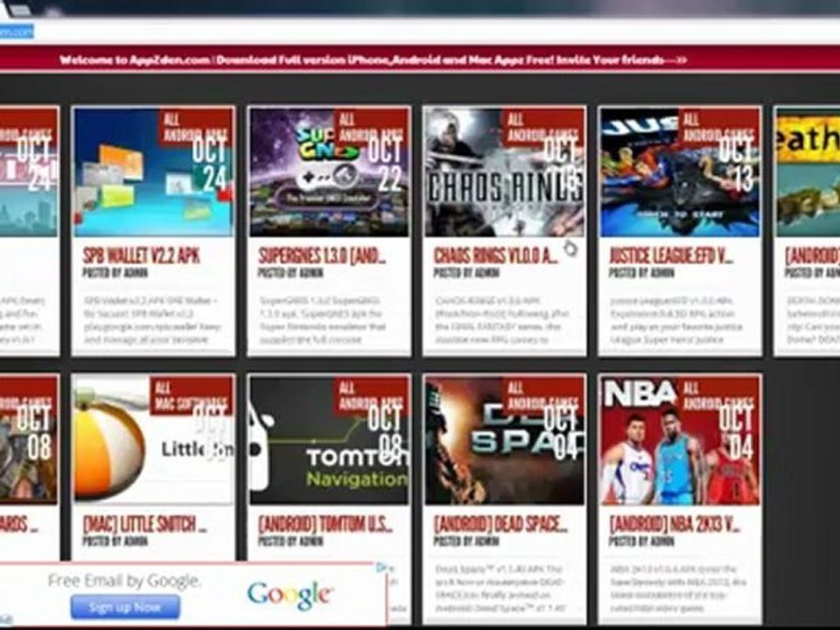This screenshot has width=840, height=630.
Task: Click the Dead Space thumbnail image
Action: point(504,440)
